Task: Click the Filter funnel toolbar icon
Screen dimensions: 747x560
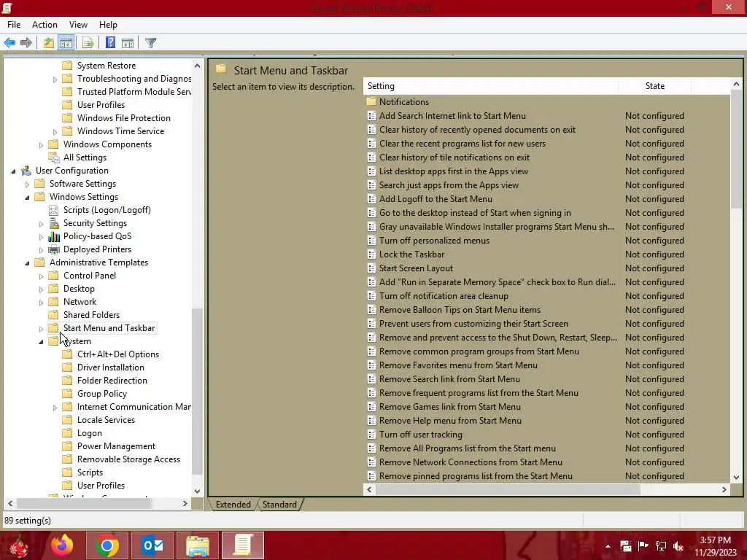Action: tap(150, 43)
